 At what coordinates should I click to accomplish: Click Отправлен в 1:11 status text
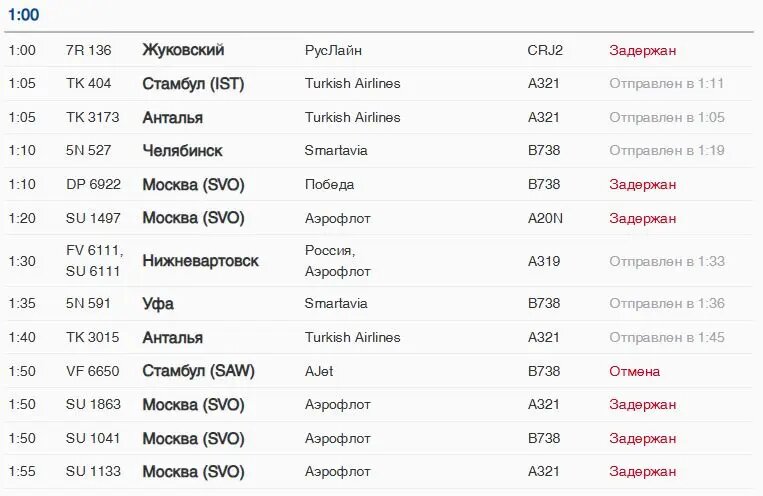pos(666,84)
